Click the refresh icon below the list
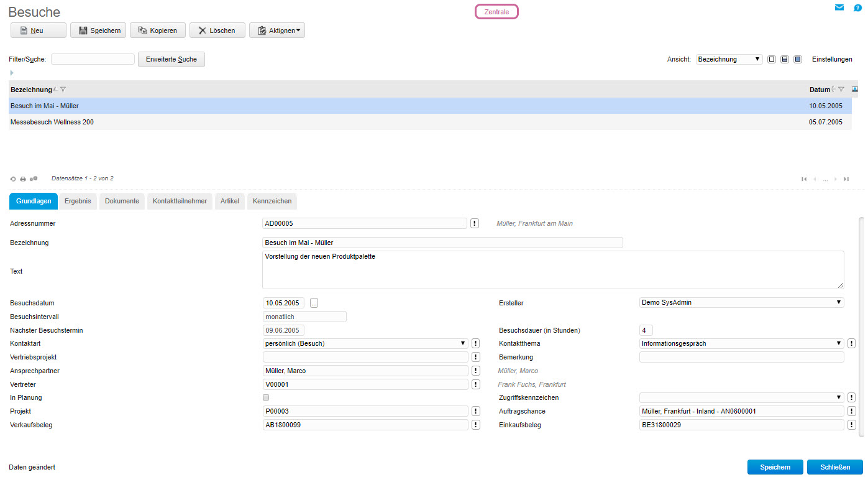Viewport: 868px width, 477px height. 13,179
